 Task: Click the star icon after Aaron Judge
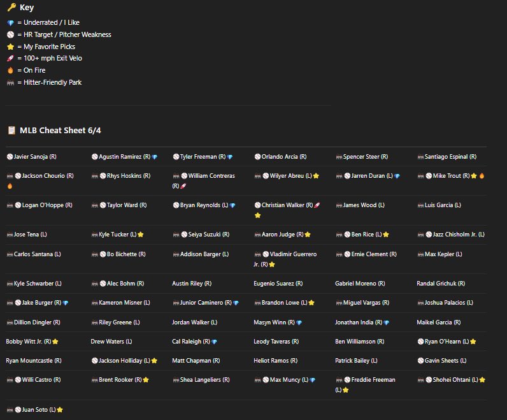click(x=308, y=235)
